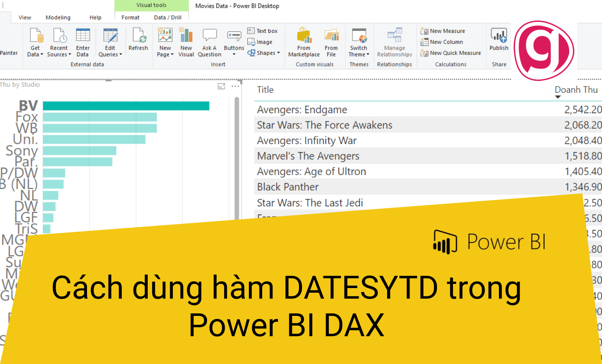Viewport: 602px width, 364px height.
Task: Insert an Image
Action: (x=260, y=42)
